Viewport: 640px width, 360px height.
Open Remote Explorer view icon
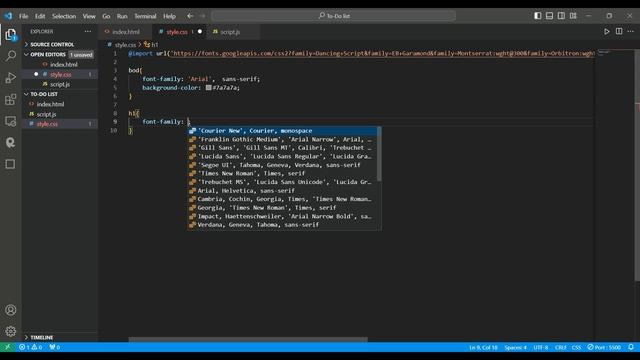pos(11,121)
